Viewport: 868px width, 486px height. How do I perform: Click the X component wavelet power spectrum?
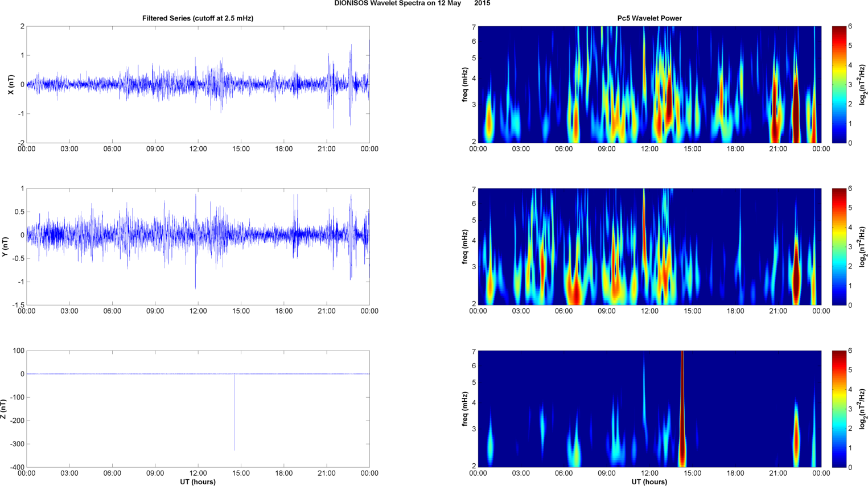tap(649, 84)
